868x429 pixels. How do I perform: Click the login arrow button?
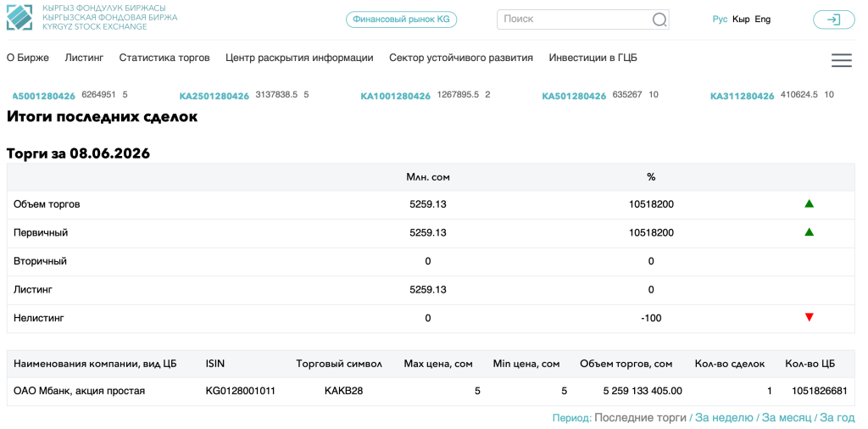click(x=834, y=19)
